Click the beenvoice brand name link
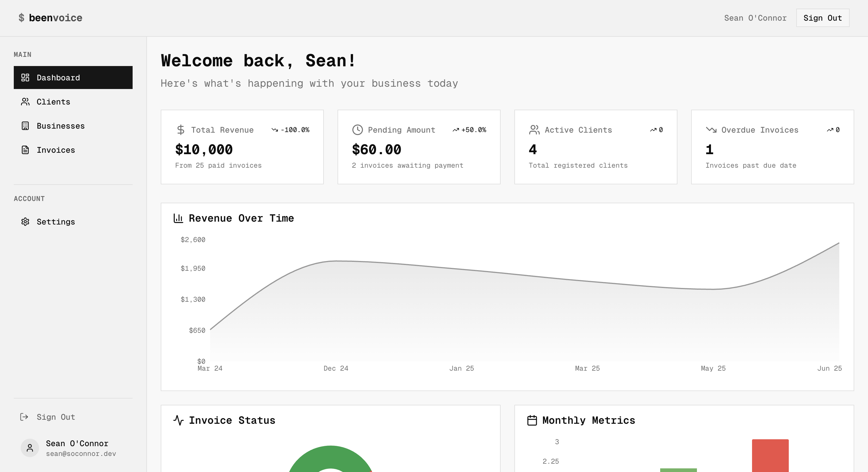 pos(56,18)
